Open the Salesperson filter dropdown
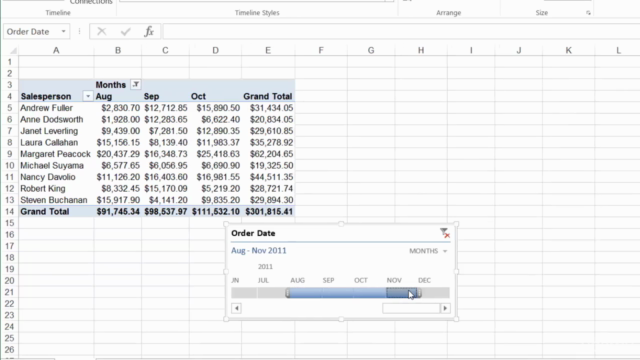This screenshot has height=360, width=640. pyautogui.click(x=88, y=96)
